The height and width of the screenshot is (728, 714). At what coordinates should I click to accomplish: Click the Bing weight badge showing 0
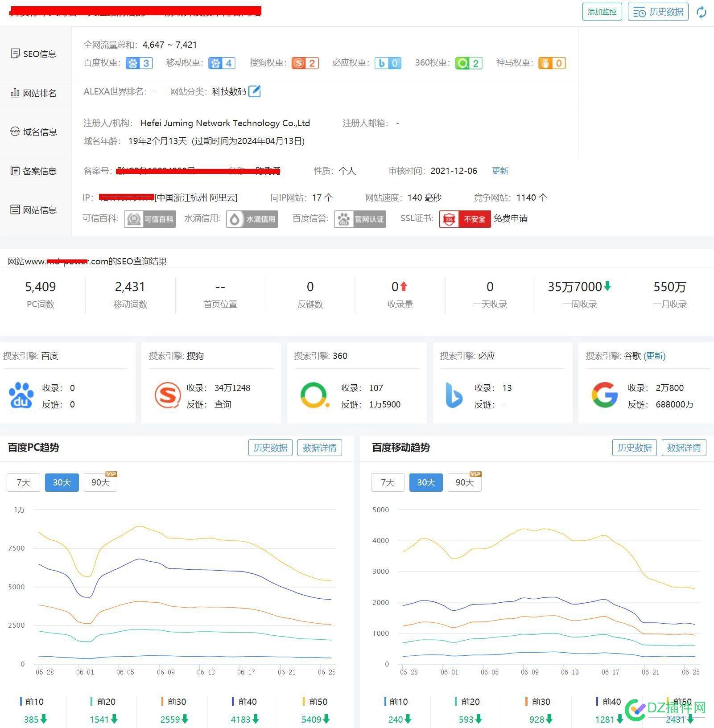tap(388, 63)
